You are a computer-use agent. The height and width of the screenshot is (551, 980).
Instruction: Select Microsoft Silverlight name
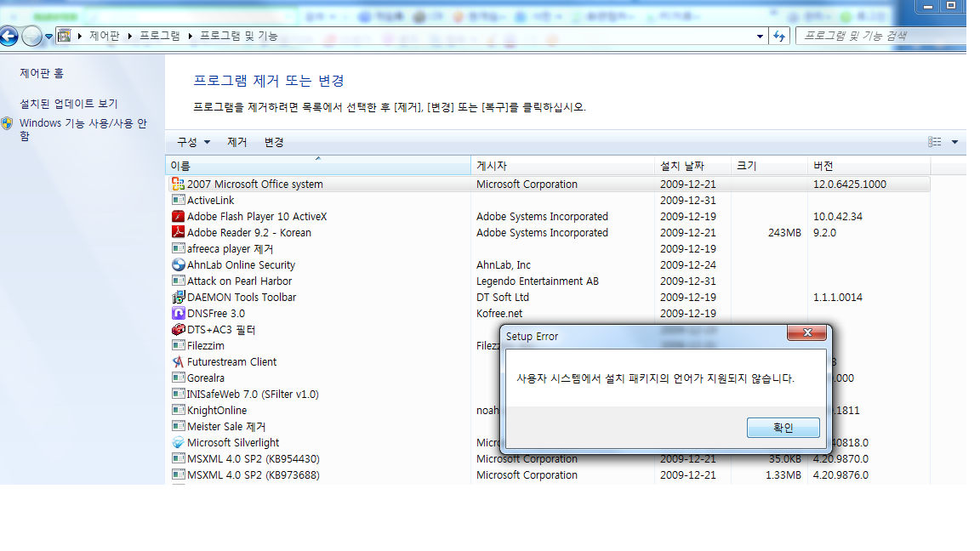click(233, 443)
